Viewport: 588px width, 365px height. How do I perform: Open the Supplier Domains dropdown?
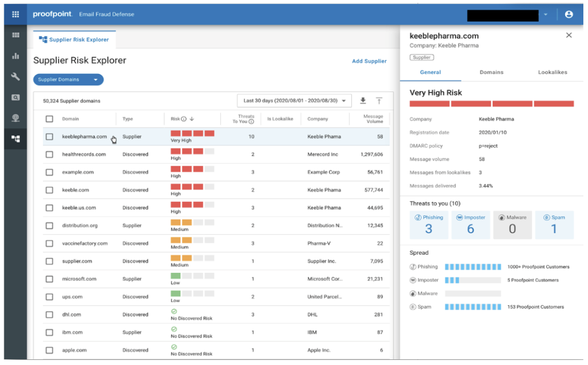coord(68,80)
